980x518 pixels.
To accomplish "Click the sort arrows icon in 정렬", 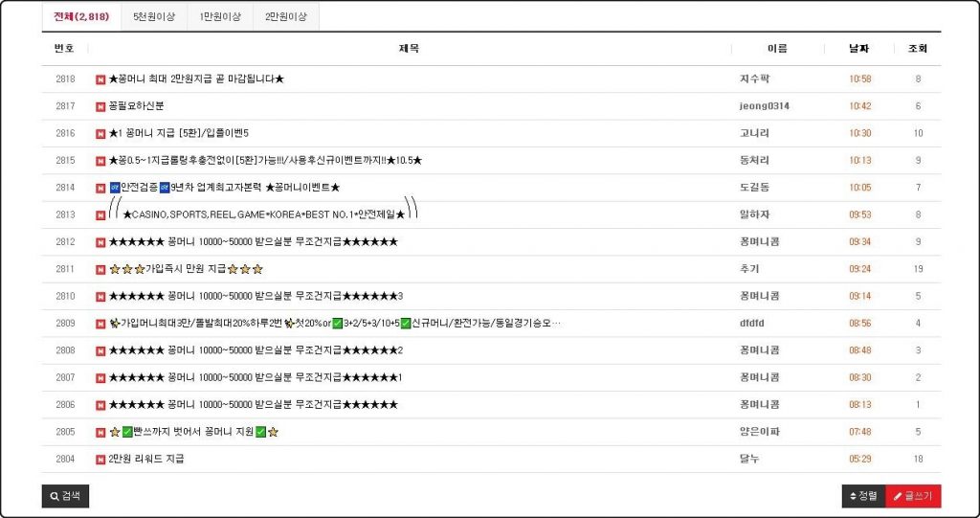I will (x=853, y=496).
